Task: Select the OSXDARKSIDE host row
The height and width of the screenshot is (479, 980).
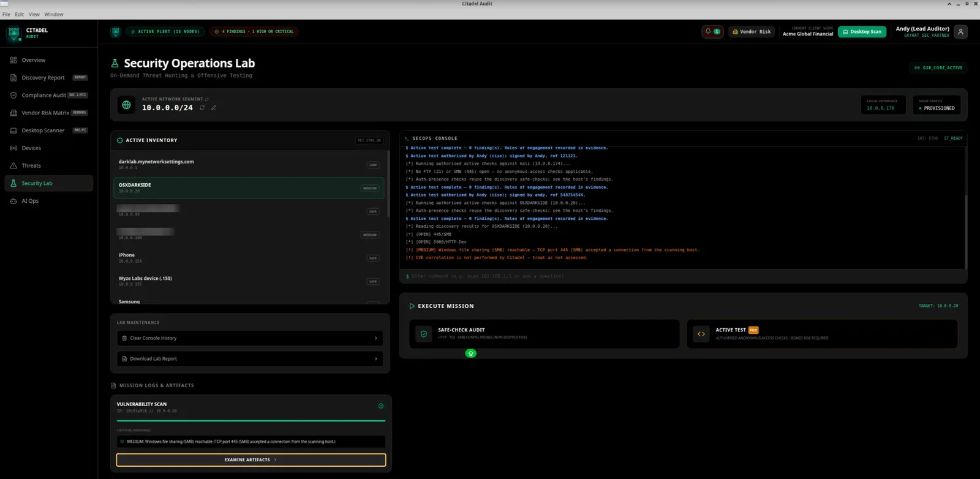Action: 249,187
